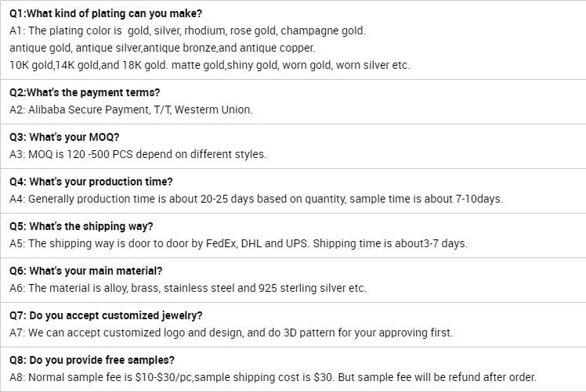The width and height of the screenshot is (586, 392).
Task: Select the A6 alloy, brass material answer
Action: 188,288
